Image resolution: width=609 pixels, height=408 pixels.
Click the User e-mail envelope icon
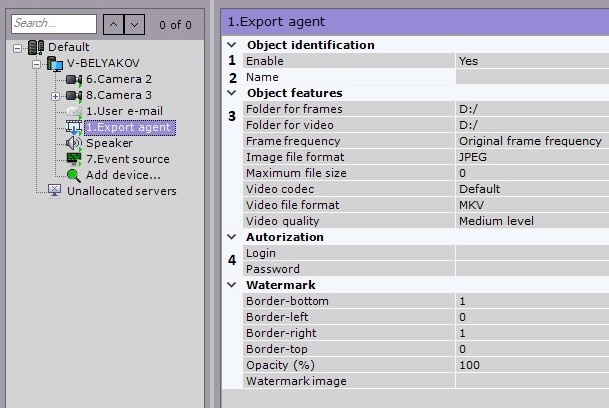pyautogui.click(x=74, y=111)
